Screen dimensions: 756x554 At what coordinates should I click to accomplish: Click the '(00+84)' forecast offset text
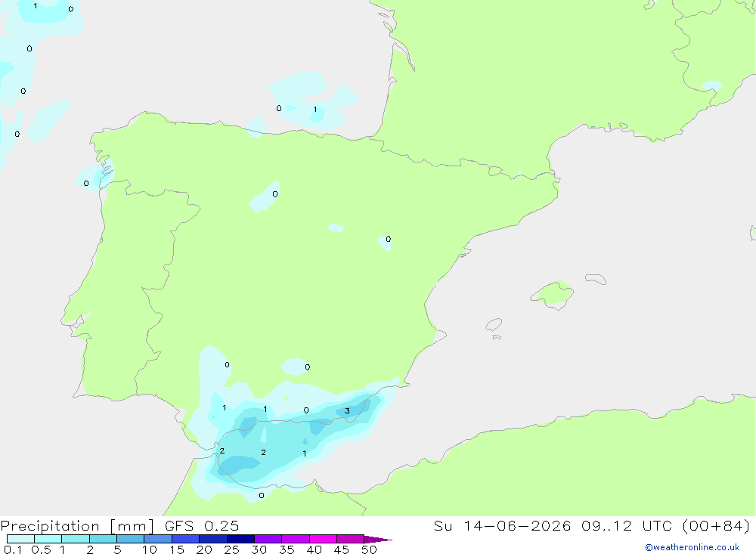pos(717,526)
